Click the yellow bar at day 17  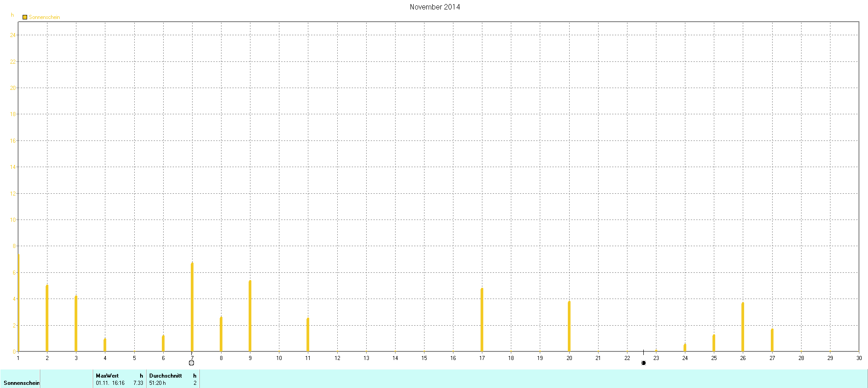482,319
